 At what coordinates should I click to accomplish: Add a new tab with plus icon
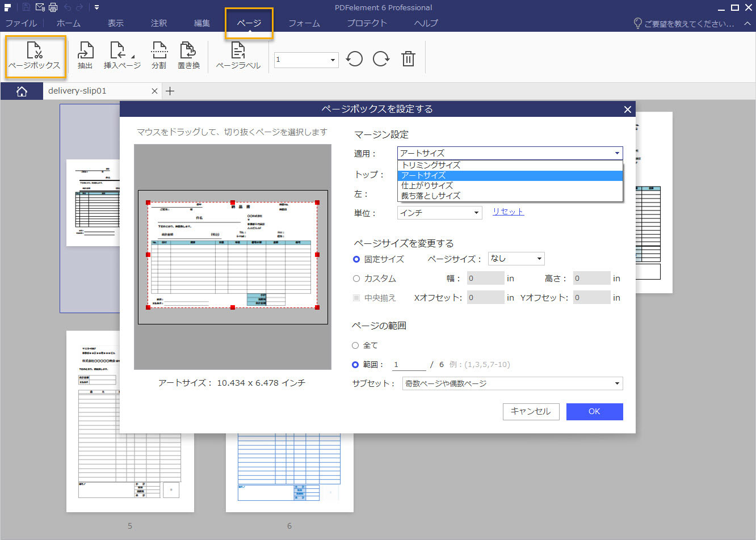coord(170,91)
